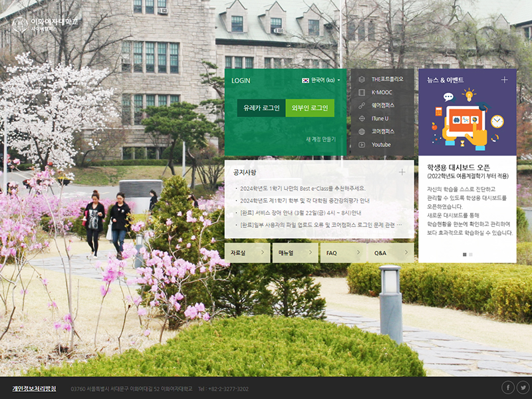Open the FAQ page

click(343, 253)
